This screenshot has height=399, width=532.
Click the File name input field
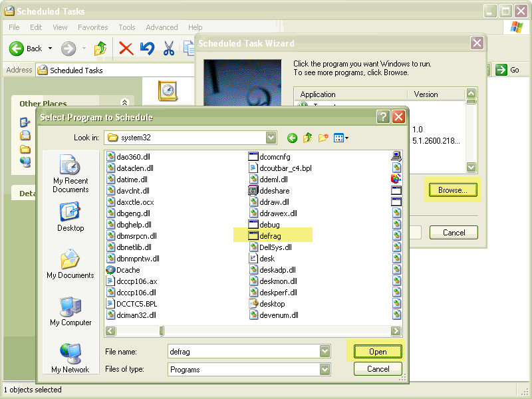tap(244, 352)
